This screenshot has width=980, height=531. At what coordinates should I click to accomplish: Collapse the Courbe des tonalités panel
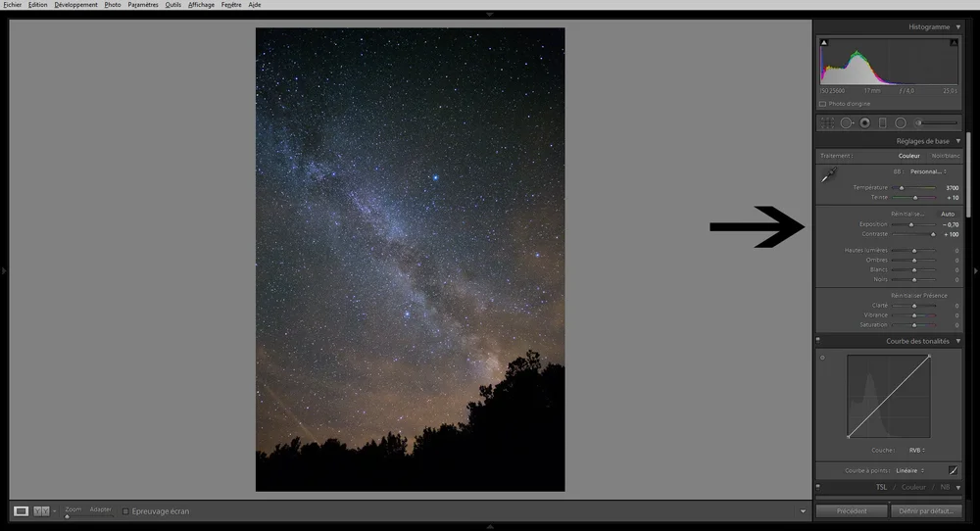coord(958,341)
